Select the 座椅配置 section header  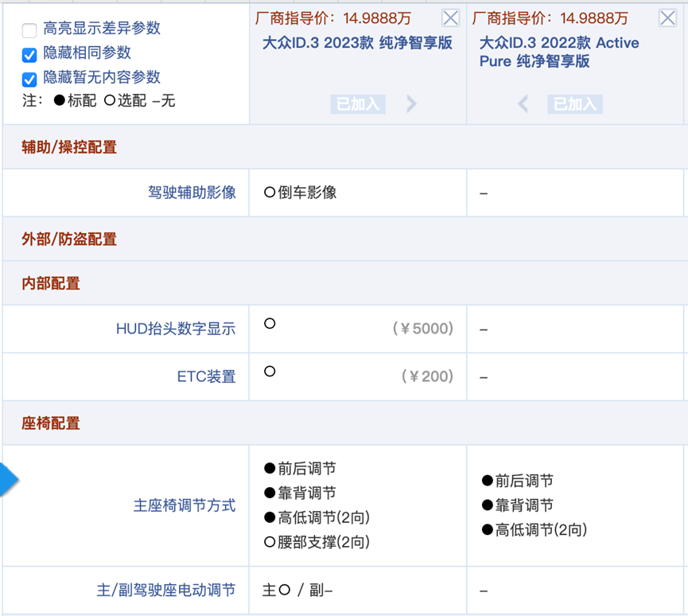[50, 423]
